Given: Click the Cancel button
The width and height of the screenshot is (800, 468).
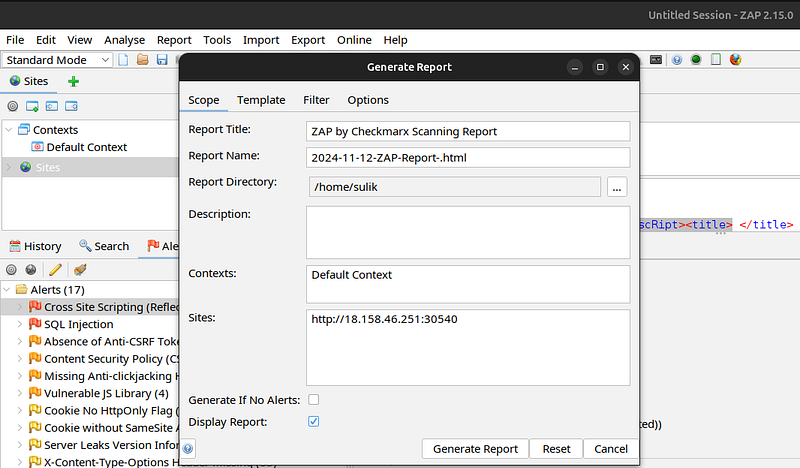Looking at the screenshot, I should pyautogui.click(x=611, y=449).
